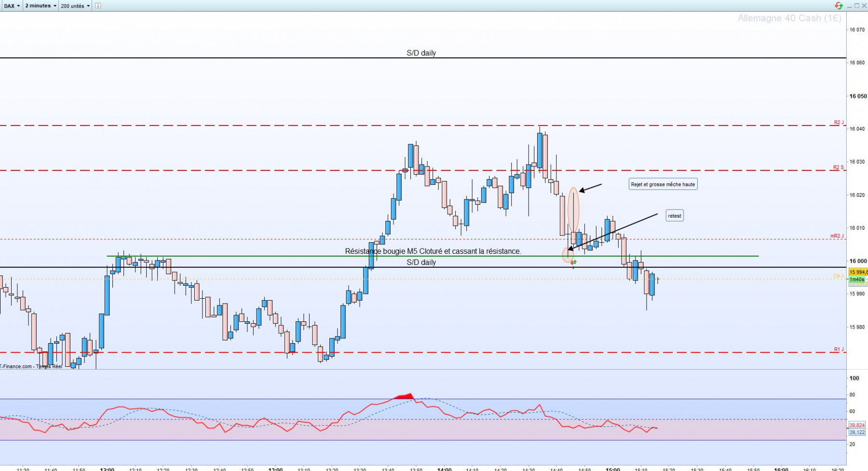Select the 'Rejet et grosse mèche haute' annotation
The height and width of the screenshot is (471, 868).
663,184
